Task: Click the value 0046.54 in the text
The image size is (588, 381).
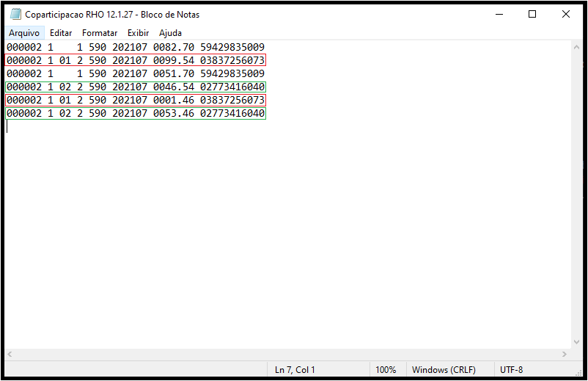Action: tap(174, 87)
